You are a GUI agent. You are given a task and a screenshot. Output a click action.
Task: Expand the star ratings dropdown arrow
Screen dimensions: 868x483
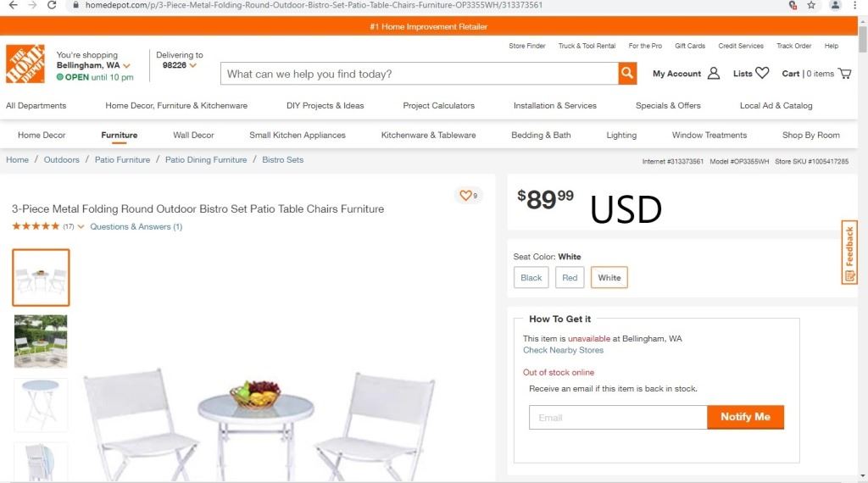pyautogui.click(x=81, y=227)
